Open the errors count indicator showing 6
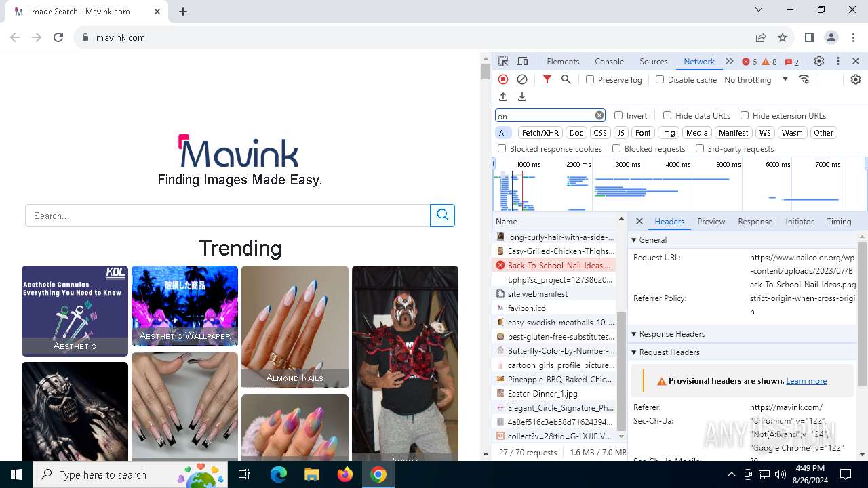This screenshot has width=868, height=488. click(x=749, y=62)
